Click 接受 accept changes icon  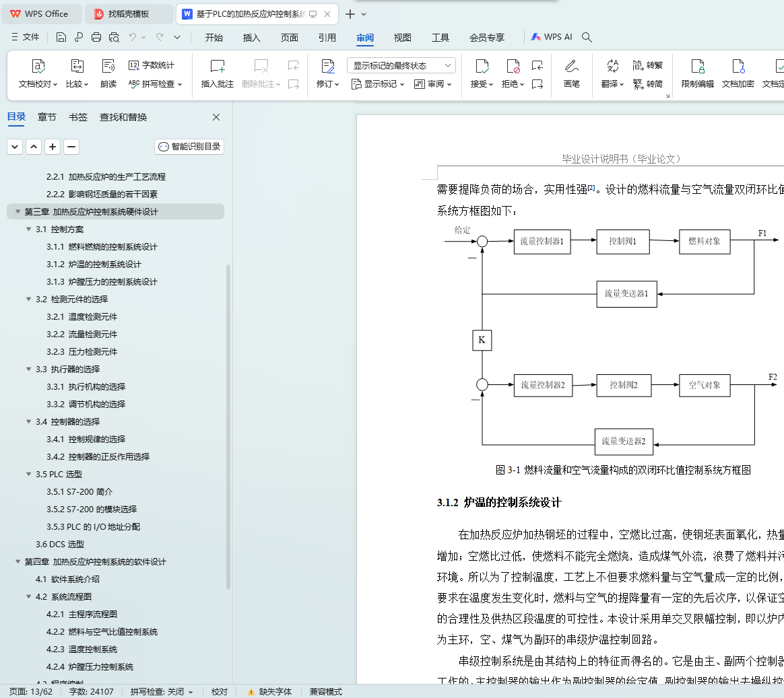point(482,73)
